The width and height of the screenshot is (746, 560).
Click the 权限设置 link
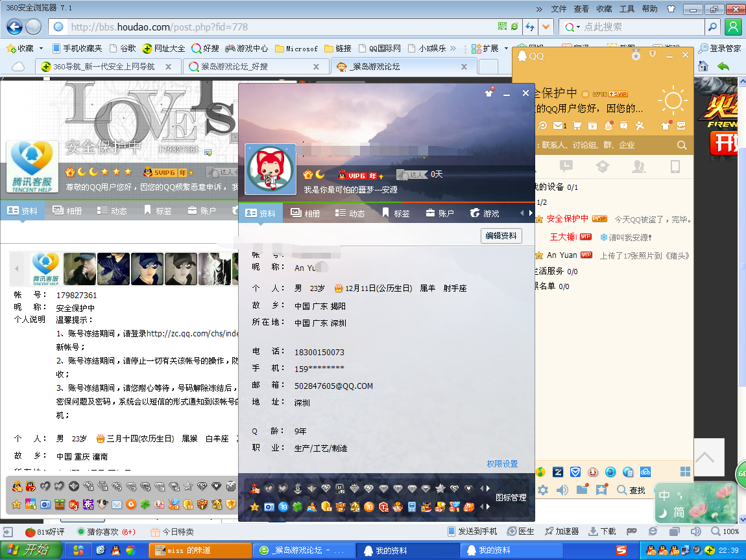pyautogui.click(x=502, y=464)
